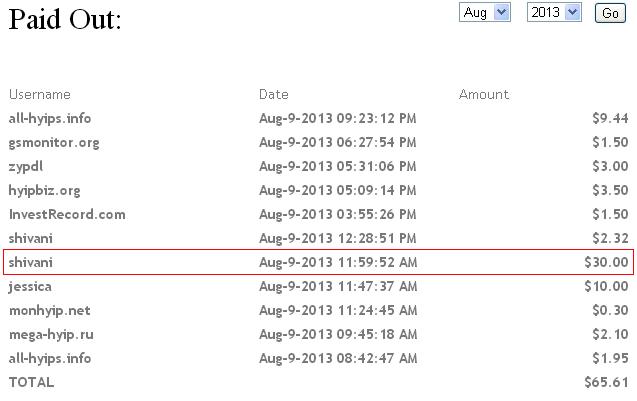Image resolution: width=637 pixels, height=401 pixels.
Task: Click the $65.61 total amount
Action: tap(607, 382)
